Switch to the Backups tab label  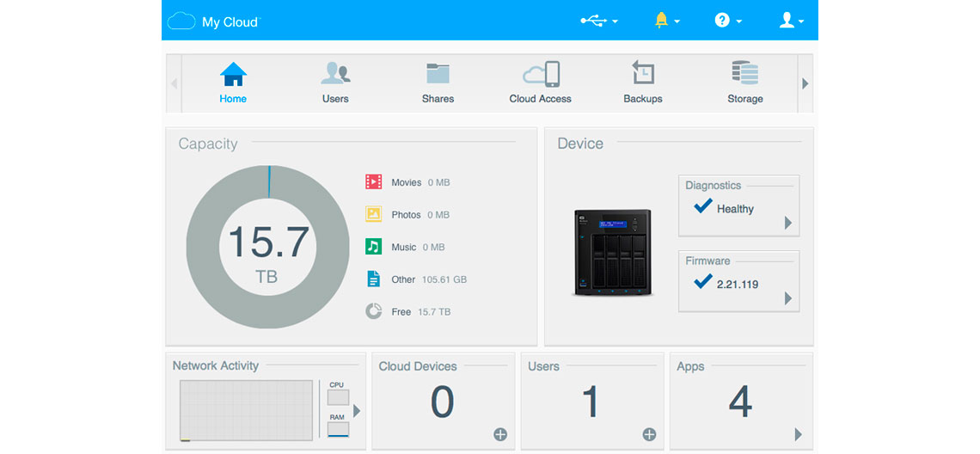point(643,99)
